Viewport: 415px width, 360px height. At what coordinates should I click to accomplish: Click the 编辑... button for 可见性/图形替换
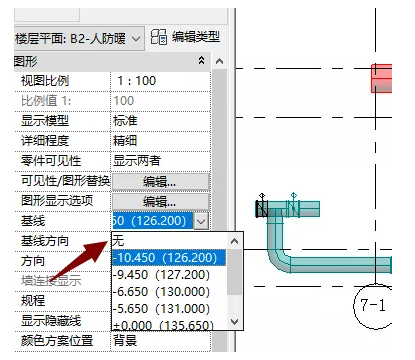coord(161,182)
